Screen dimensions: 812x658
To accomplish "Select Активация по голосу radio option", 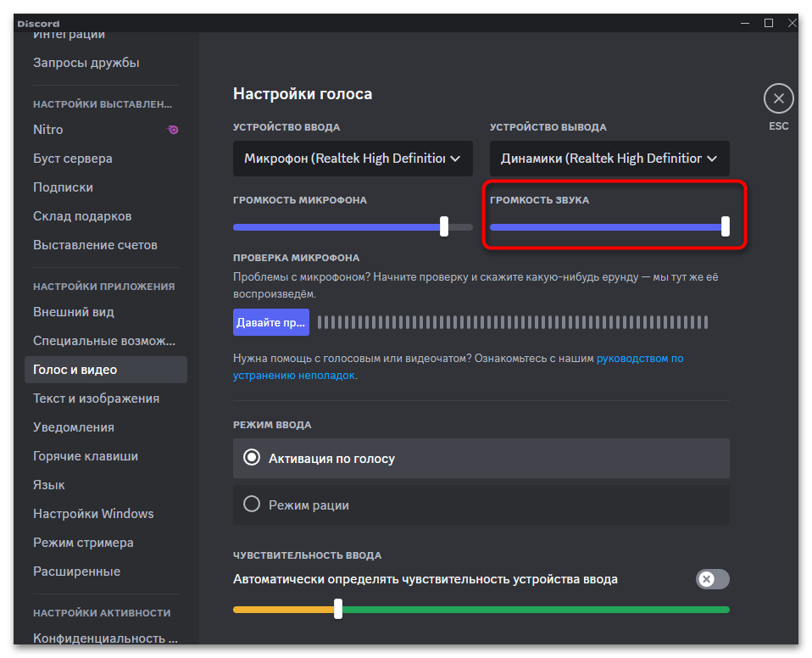I will [481, 459].
